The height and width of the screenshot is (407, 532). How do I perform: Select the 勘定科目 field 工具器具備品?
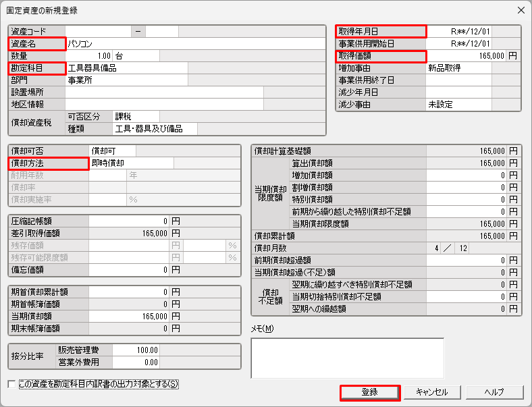pyautogui.click(x=126, y=67)
